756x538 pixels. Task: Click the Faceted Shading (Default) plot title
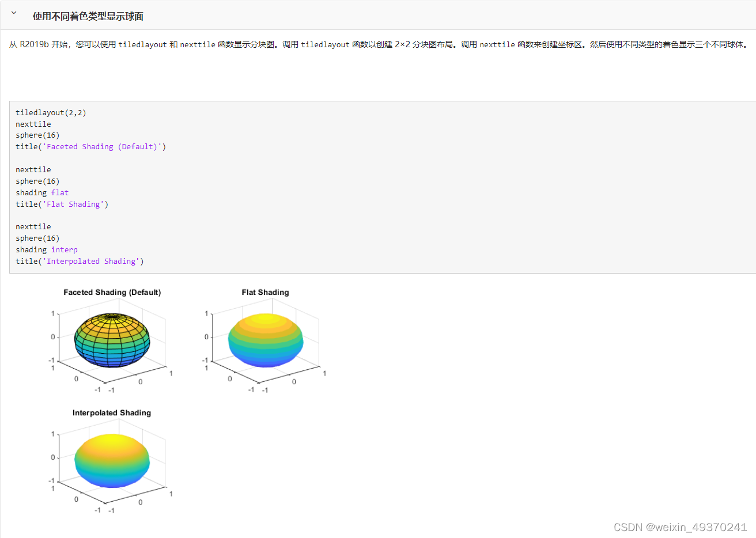(111, 292)
